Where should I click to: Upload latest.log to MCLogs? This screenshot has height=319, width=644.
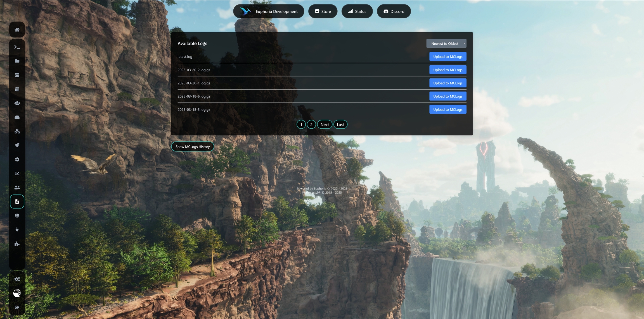[448, 56]
